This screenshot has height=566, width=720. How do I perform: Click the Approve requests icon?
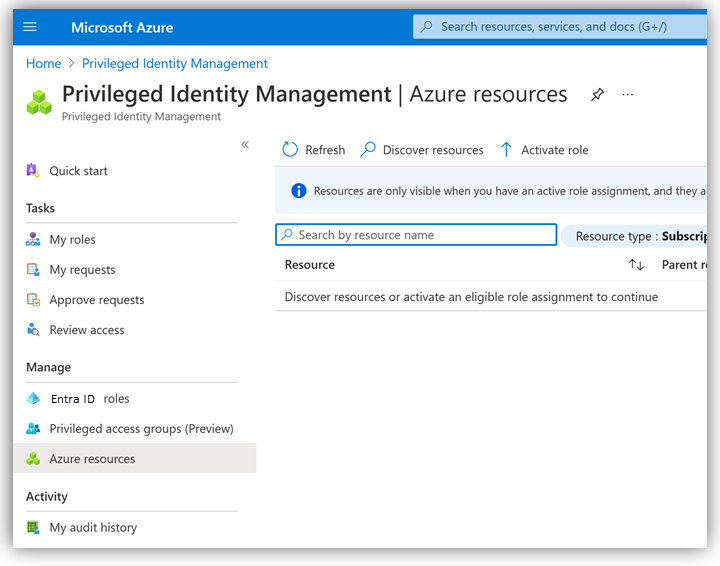(x=33, y=300)
